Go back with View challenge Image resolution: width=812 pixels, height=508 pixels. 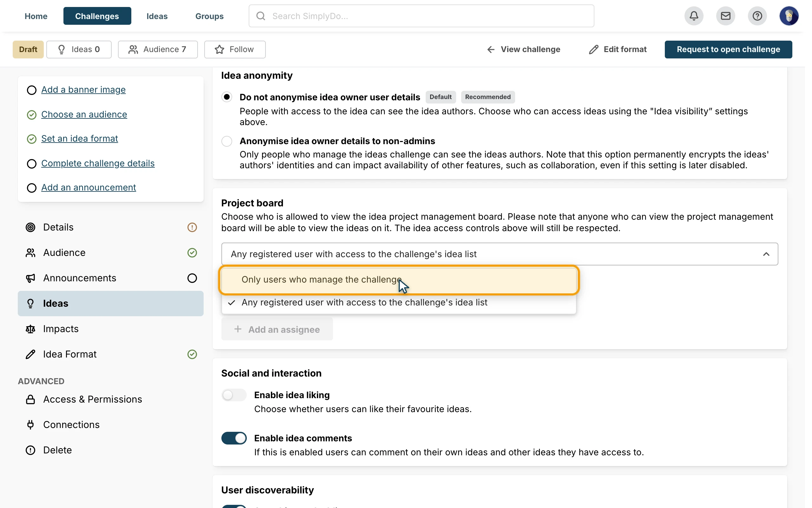523,50
